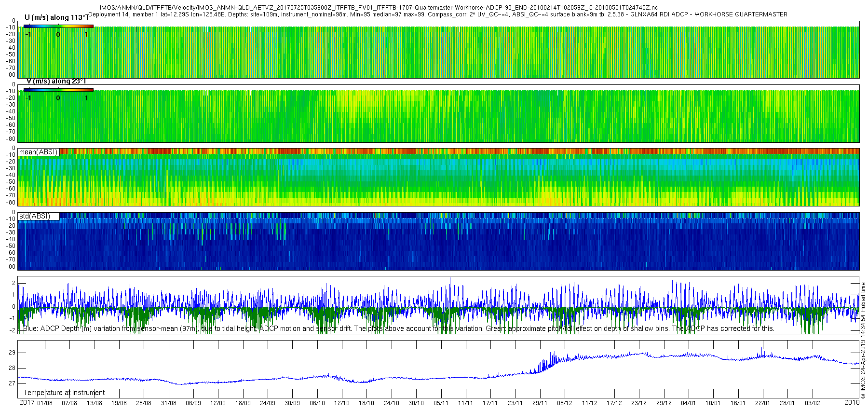Click the '2017' year label on time axis
Viewport: 868px width, 410px height.
(x=27, y=403)
